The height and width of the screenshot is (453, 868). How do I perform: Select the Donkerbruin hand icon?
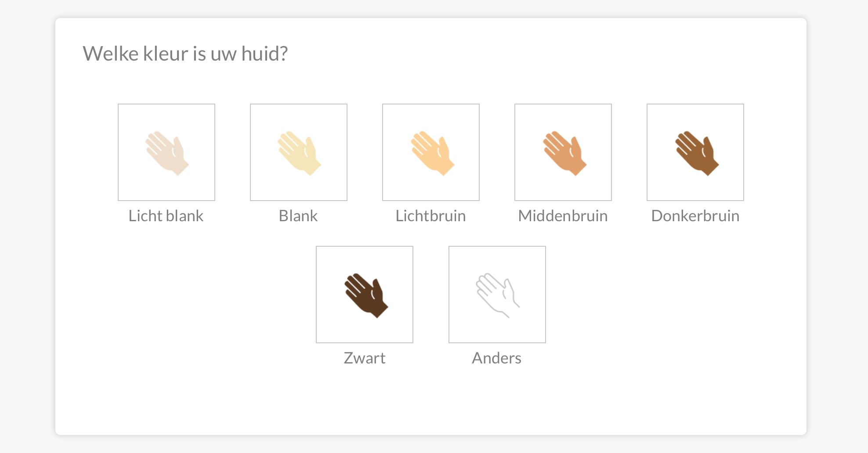pos(697,153)
